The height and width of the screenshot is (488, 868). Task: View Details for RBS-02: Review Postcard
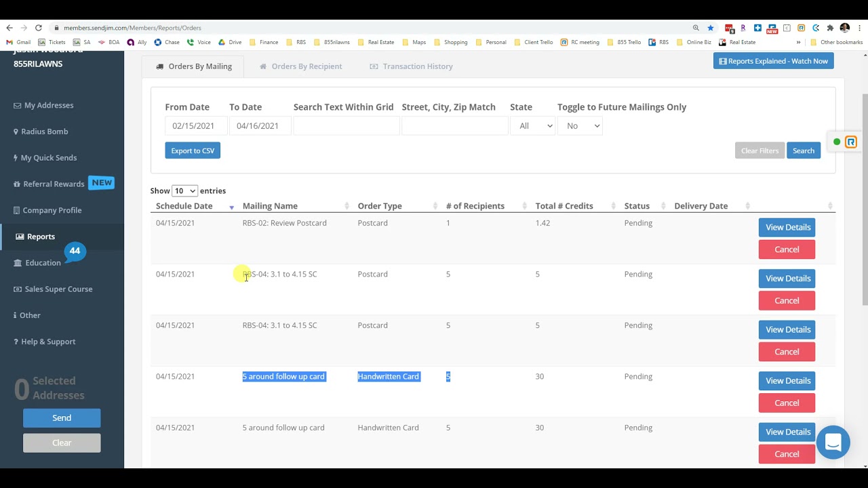787,227
